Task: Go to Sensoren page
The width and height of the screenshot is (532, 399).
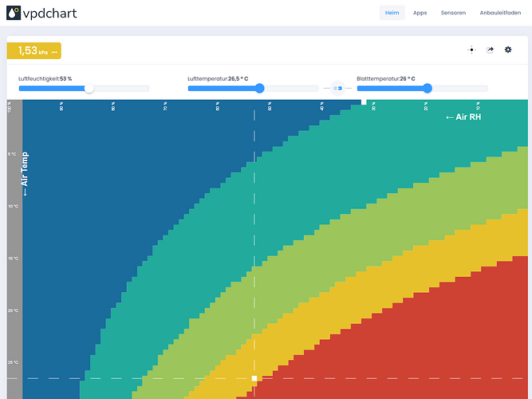Action: coord(453,13)
